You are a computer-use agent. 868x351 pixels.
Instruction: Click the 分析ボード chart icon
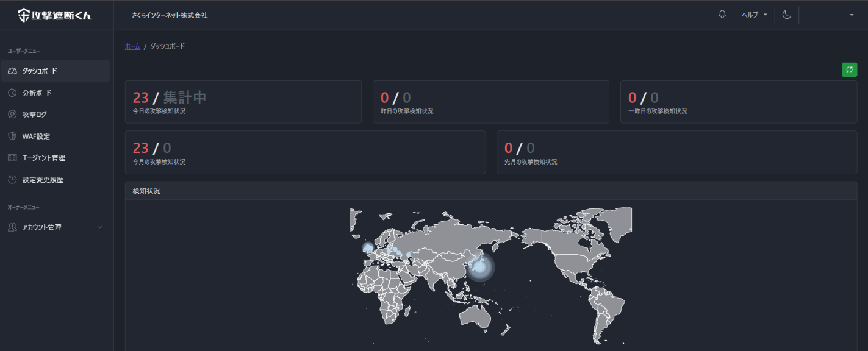12,93
